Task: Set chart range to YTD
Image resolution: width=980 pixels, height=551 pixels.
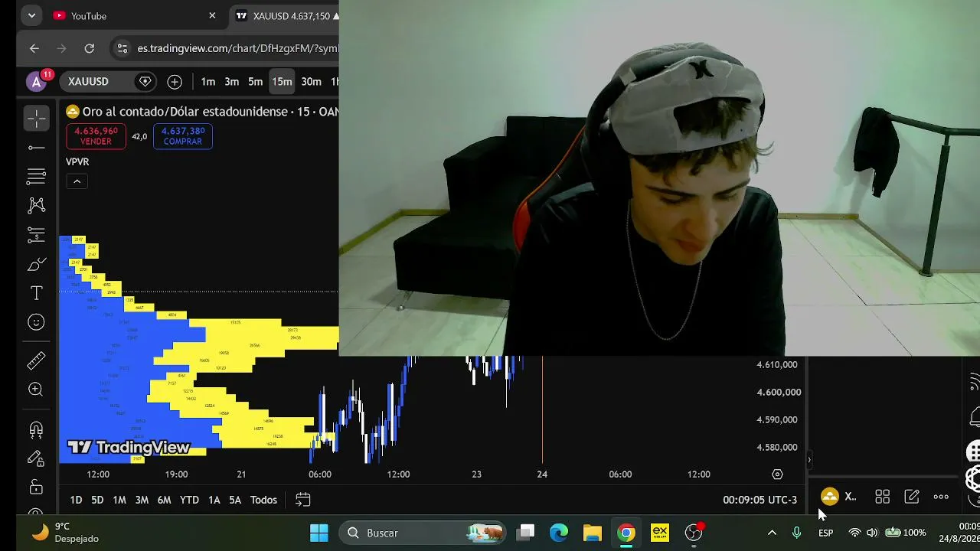Action: coord(189,500)
